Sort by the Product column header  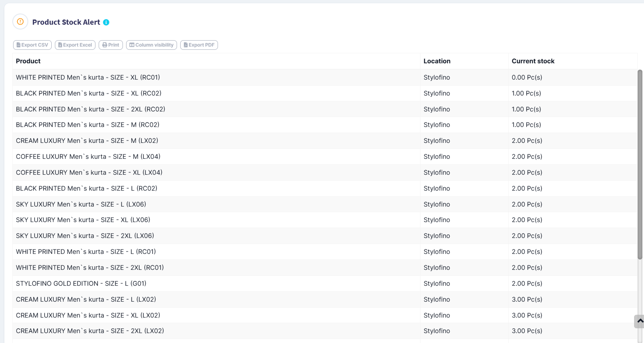[28, 61]
